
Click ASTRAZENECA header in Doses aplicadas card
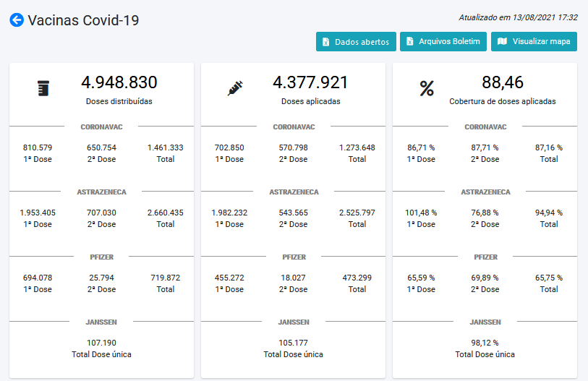(294, 192)
